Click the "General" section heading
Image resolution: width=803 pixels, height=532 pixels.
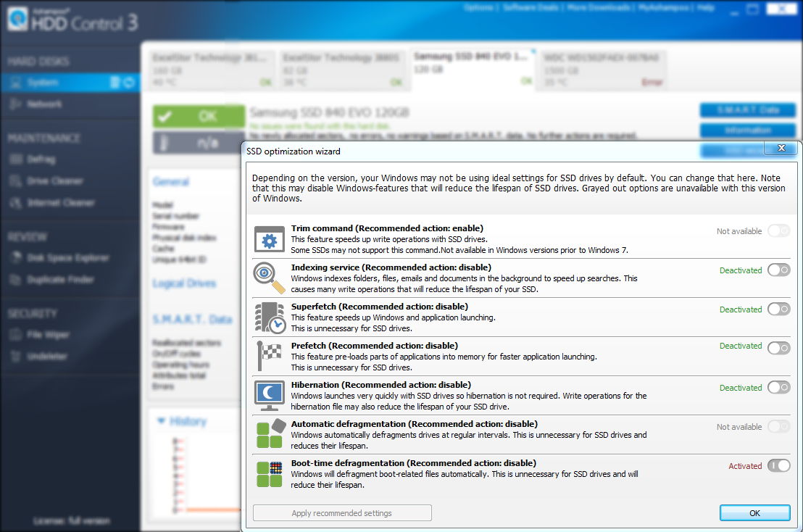tap(171, 182)
